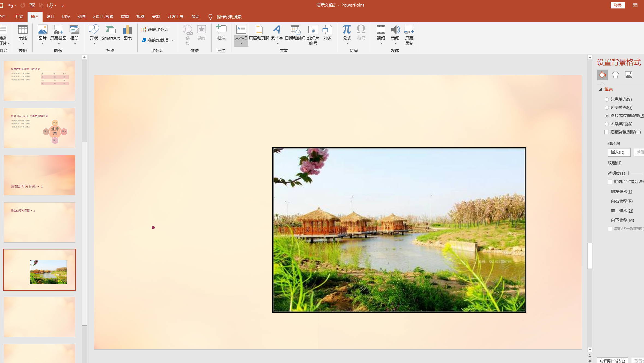Viewport: 644px width, 363px height.
Task: Toggle Hide background graphics checkbox
Action: 607,132
